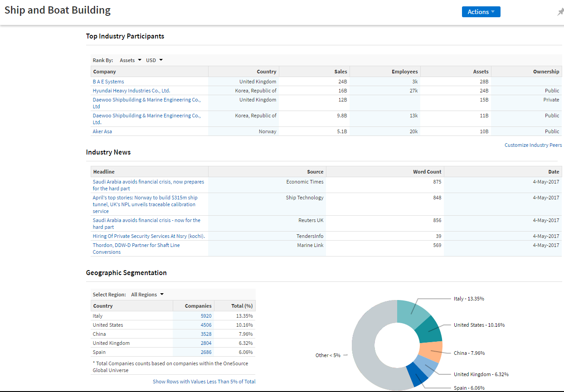The height and width of the screenshot is (392, 564).
Task: Click the Word Count column header
Action: pyautogui.click(x=385, y=172)
